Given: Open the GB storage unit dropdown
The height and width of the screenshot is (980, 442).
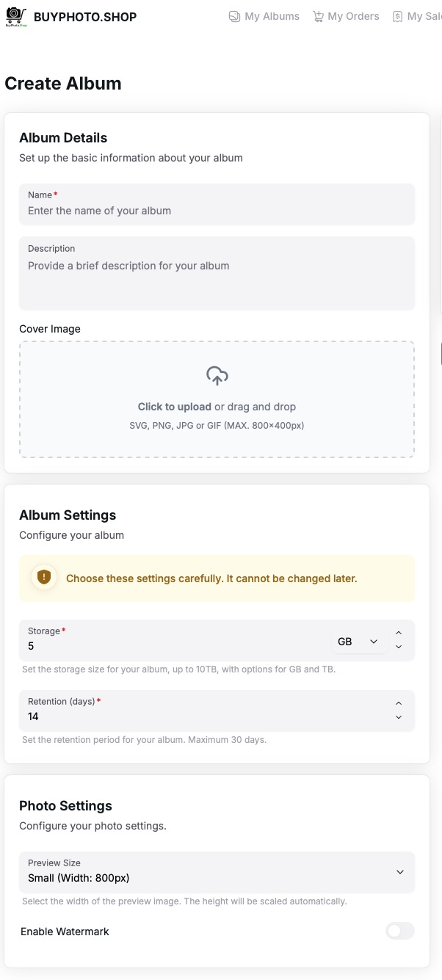Looking at the screenshot, I should [358, 642].
